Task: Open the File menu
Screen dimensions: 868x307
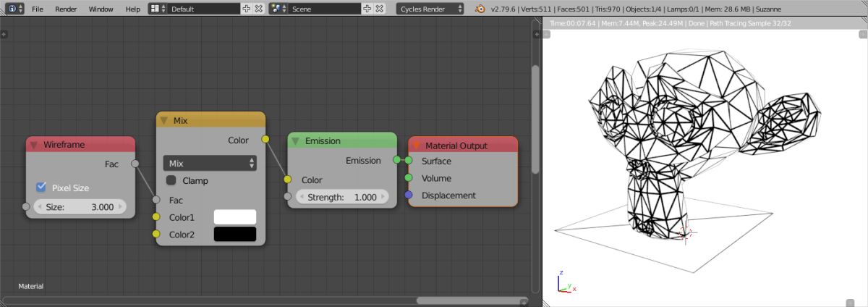Action: click(38, 9)
